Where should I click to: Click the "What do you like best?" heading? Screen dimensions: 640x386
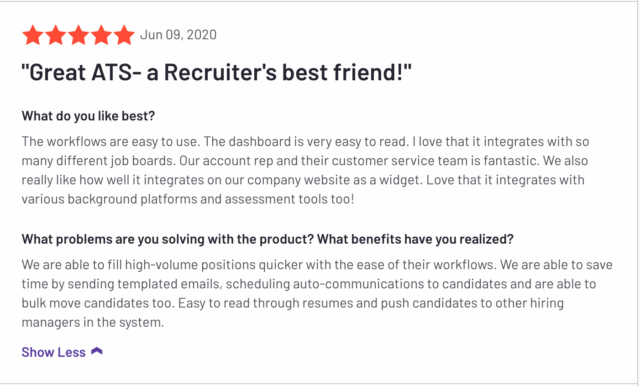[x=88, y=116]
